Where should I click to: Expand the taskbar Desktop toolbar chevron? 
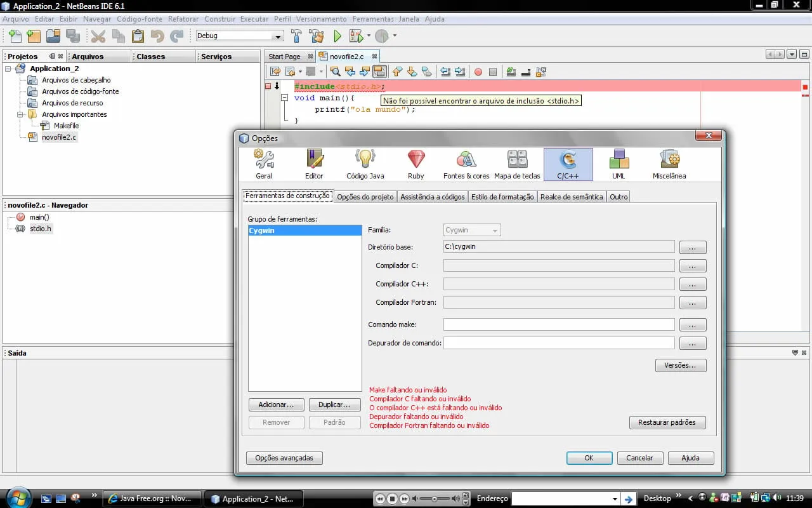[x=679, y=496]
